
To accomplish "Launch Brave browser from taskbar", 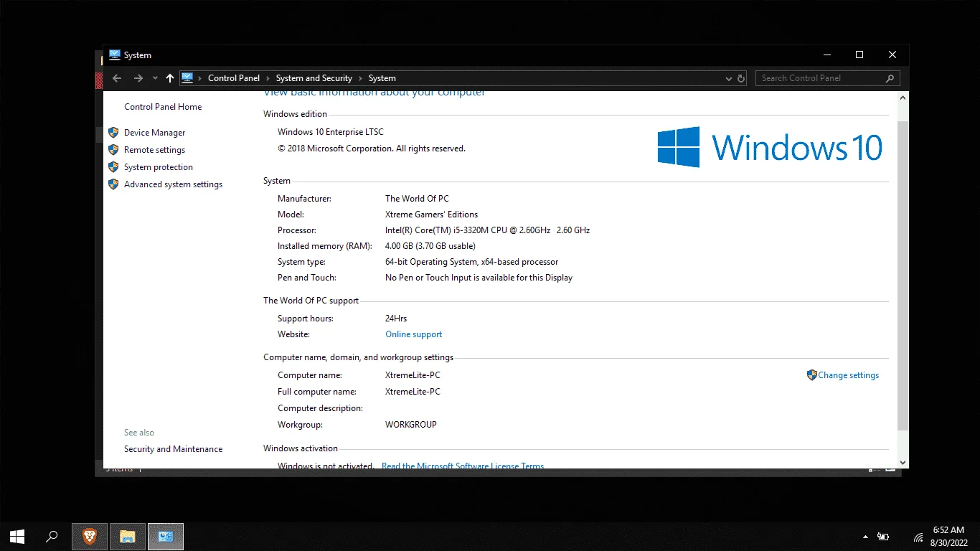I will tap(90, 537).
